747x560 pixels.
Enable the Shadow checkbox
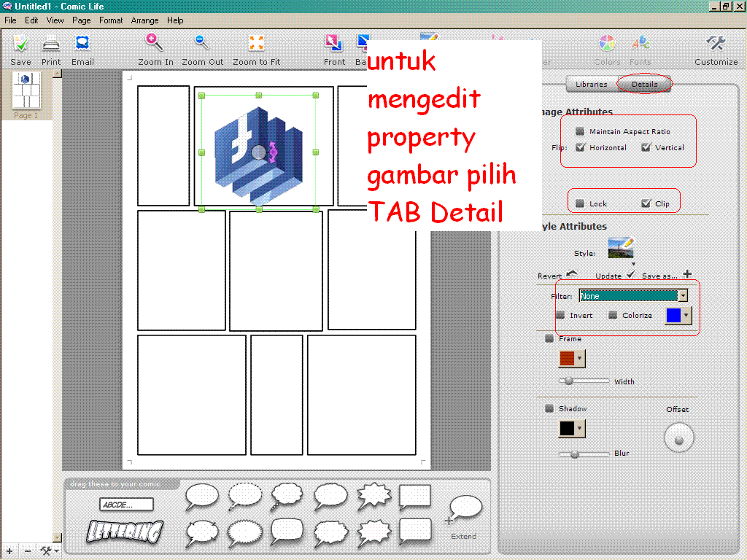[549, 408]
